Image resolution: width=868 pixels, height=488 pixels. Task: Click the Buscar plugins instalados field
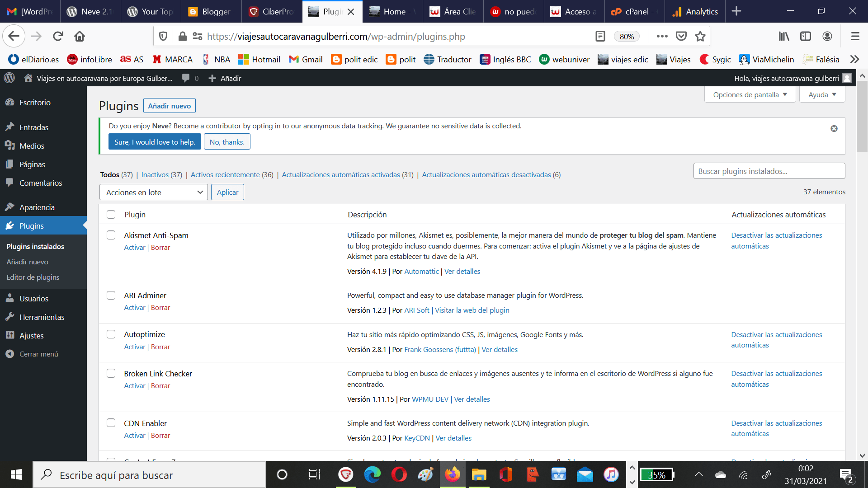pos(769,171)
